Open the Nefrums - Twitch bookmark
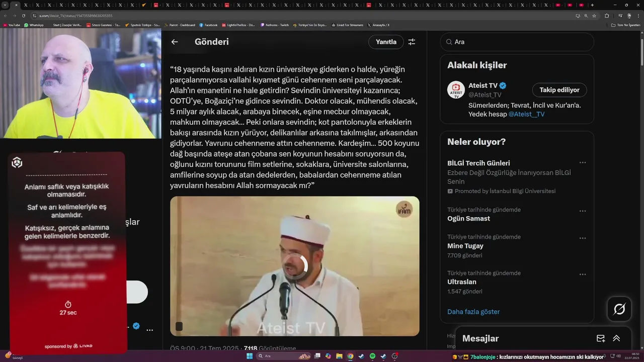Image resolution: width=644 pixels, height=362 pixels. tap(274, 25)
